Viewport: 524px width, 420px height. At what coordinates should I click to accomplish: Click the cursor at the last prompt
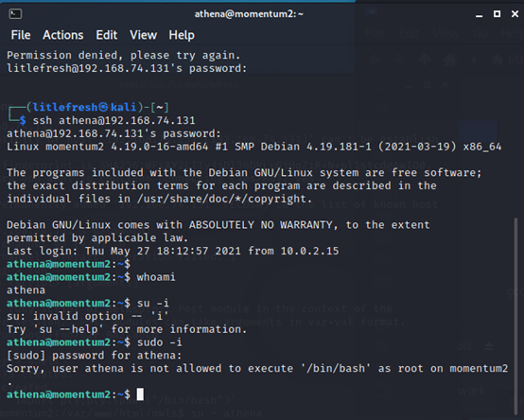click(x=140, y=394)
